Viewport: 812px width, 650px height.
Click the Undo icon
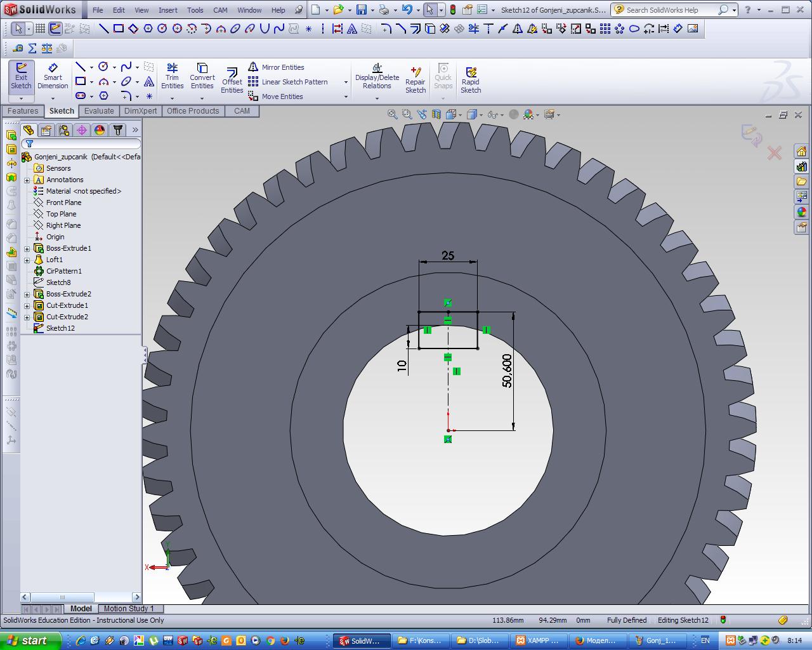point(407,10)
